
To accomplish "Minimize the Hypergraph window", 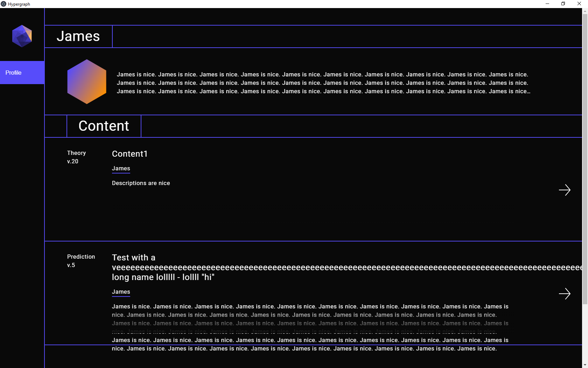I will click(x=547, y=4).
